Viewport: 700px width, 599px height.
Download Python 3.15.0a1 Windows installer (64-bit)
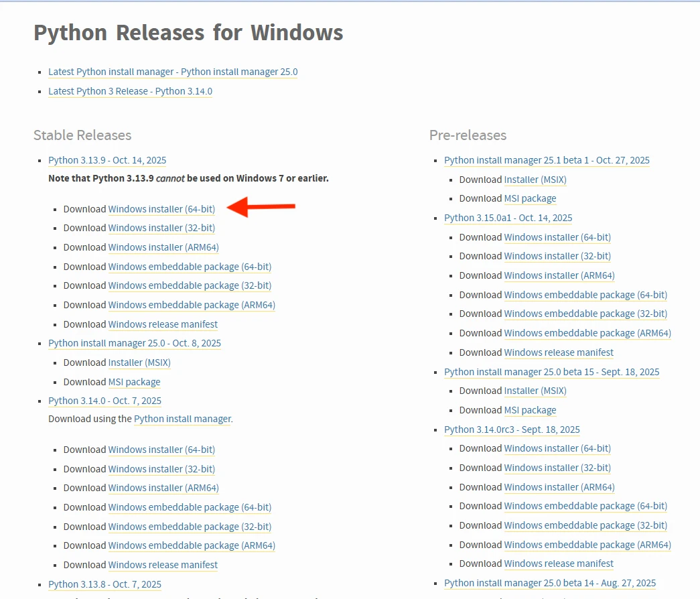click(x=557, y=237)
